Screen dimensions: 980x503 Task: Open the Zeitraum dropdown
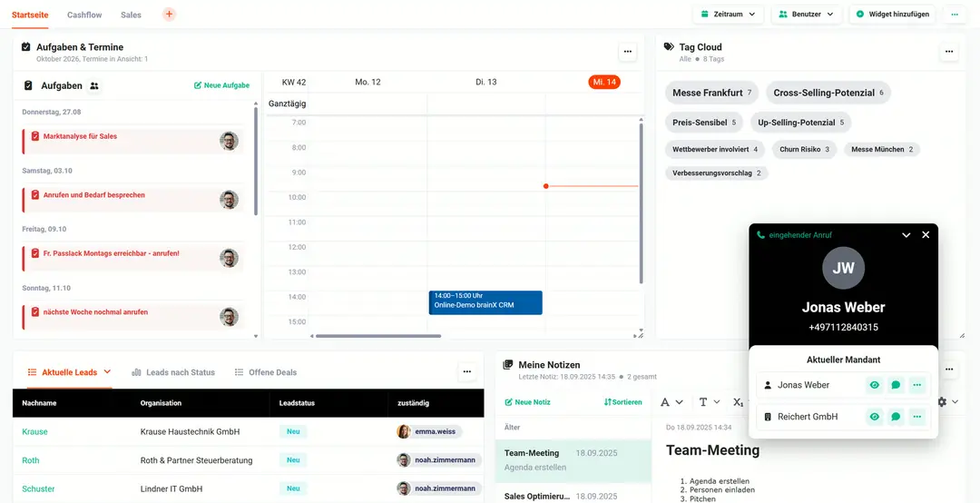tap(728, 14)
